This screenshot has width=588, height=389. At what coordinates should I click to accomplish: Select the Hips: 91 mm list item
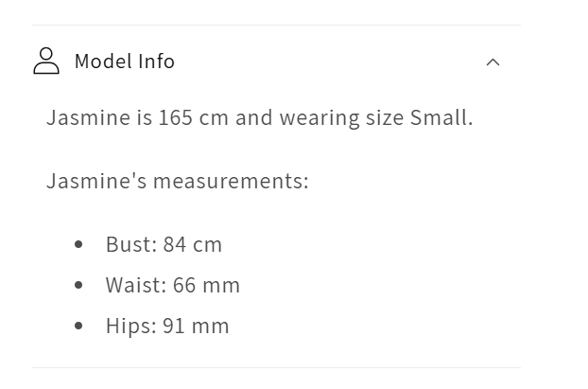point(167,326)
